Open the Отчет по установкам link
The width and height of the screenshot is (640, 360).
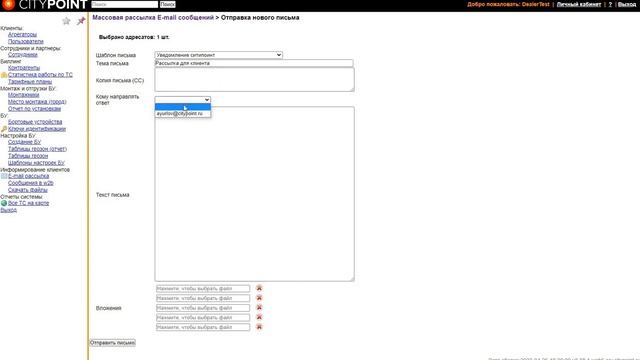[x=34, y=109]
